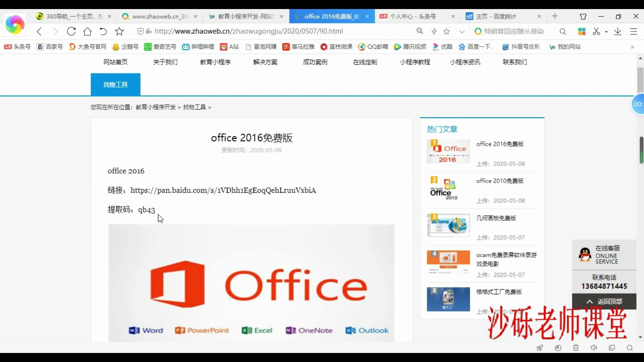Open the 百家号 bookmark
This screenshot has width=644, height=362.
tap(50, 47)
